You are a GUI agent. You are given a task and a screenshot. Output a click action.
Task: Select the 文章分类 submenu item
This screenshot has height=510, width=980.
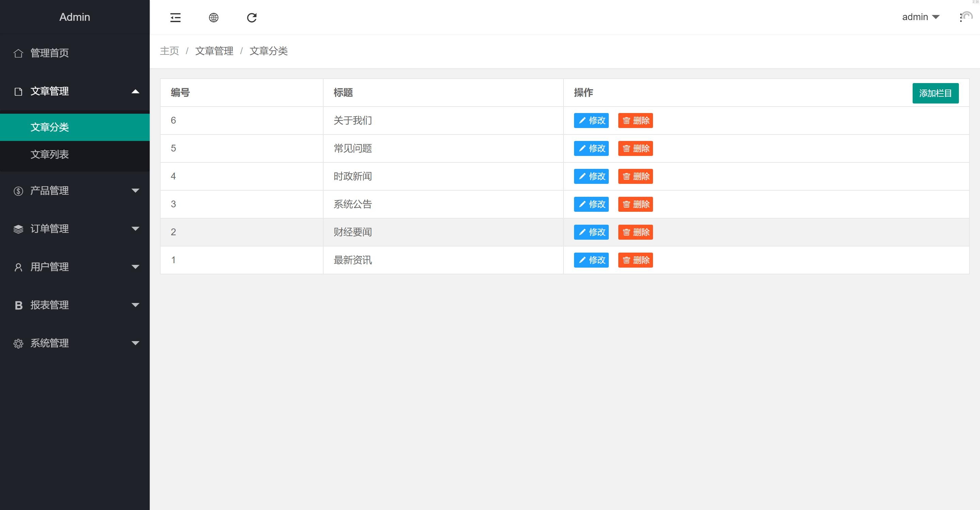[49, 127]
